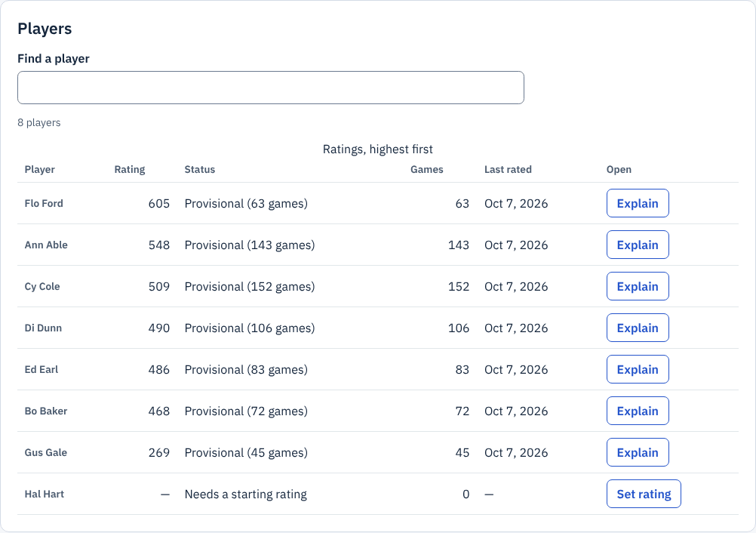Select the rating value 509
Image resolution: width=756 pixels, height=533 pixels.
click(x=159, y=287)
